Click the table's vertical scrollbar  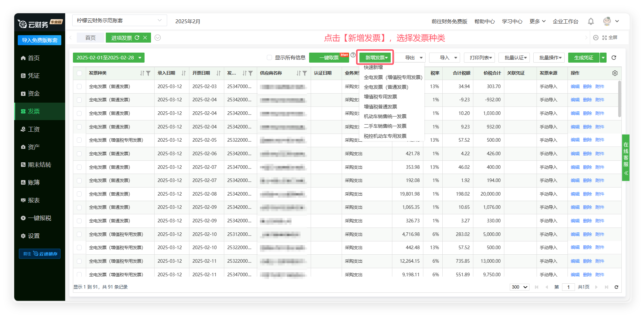[619, 98]
